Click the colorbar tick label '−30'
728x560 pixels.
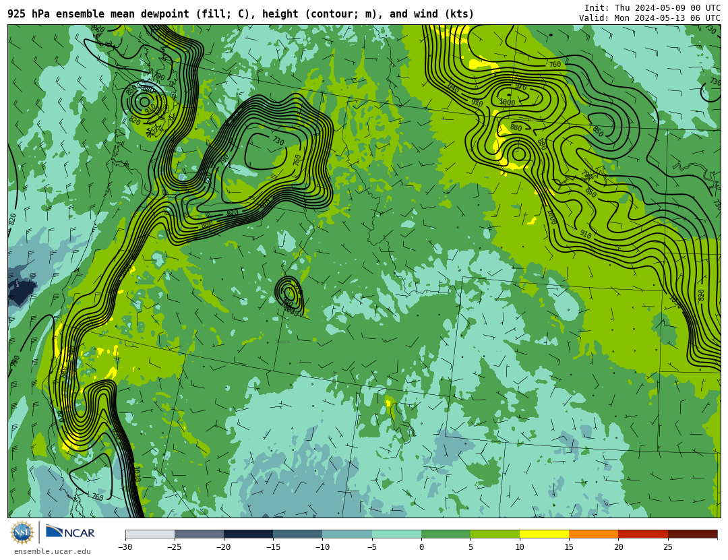click(125, 547)
